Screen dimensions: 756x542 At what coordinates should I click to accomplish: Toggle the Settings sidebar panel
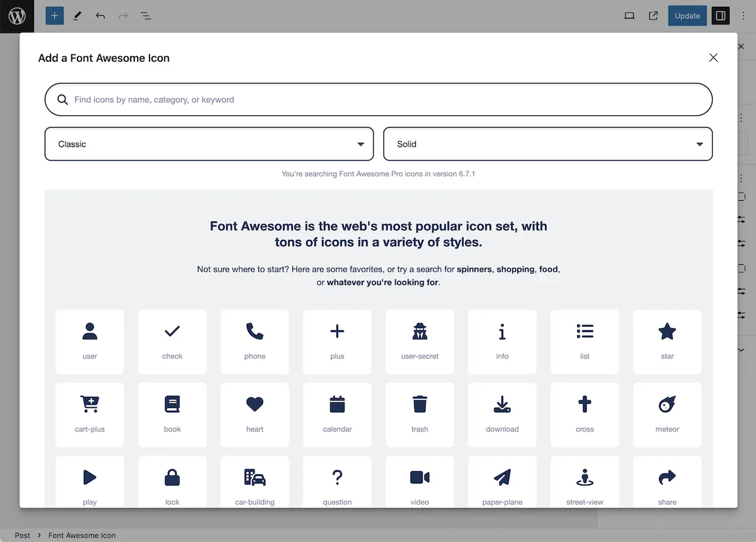coord(721,16)
